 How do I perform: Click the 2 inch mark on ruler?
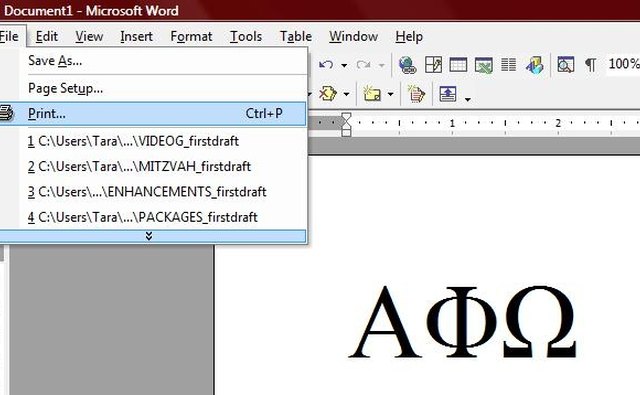click(558, 123)
